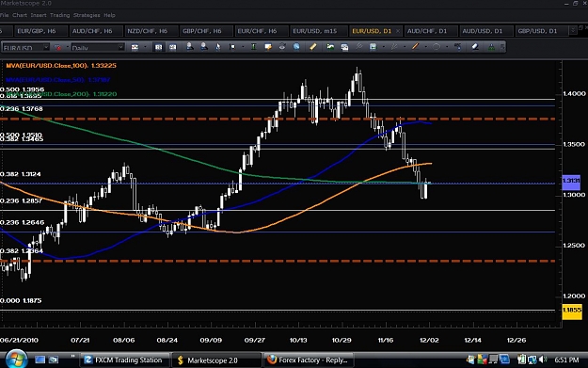This screenshot has width=588, height=368.
Task: Toggle the second chart mode button beside it
Action: (172, 47)
